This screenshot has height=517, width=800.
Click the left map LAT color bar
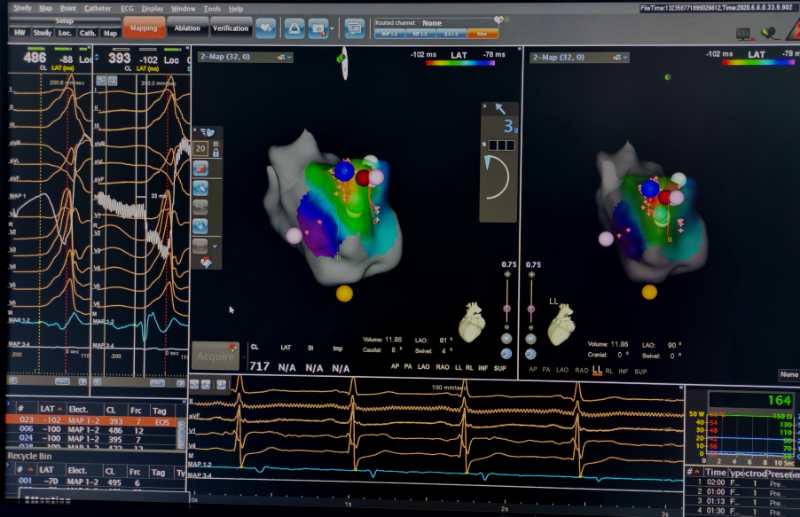(460, 63)
